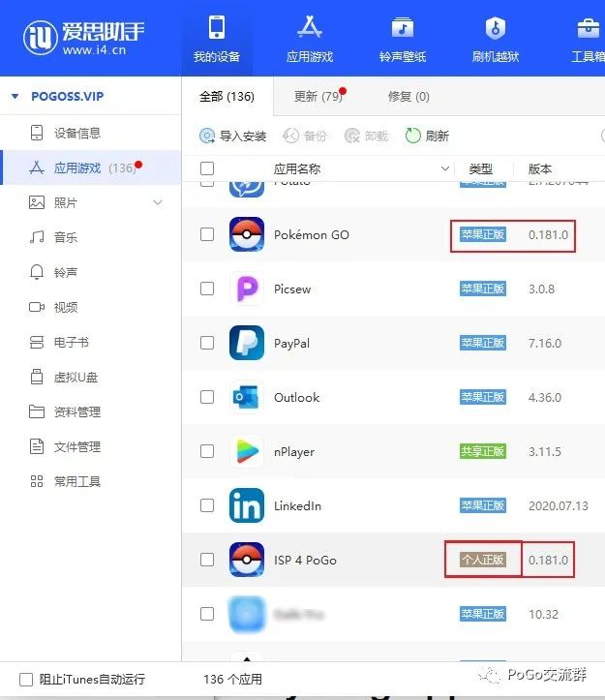Click the 刷新 refresh button
The height and width of the screenshot is (700, 605).
pyautogui.click(x=427, y=136)
